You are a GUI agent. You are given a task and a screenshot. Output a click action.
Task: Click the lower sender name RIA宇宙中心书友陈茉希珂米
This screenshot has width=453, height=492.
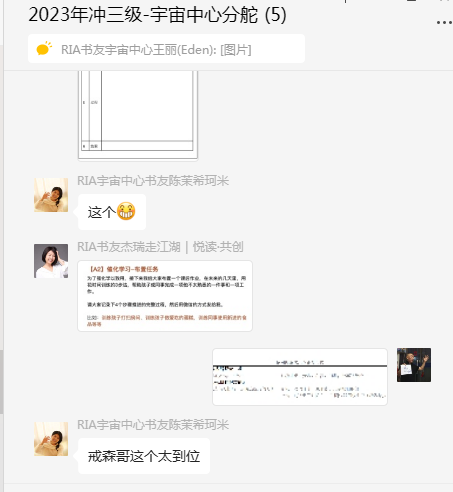point(153,425)
